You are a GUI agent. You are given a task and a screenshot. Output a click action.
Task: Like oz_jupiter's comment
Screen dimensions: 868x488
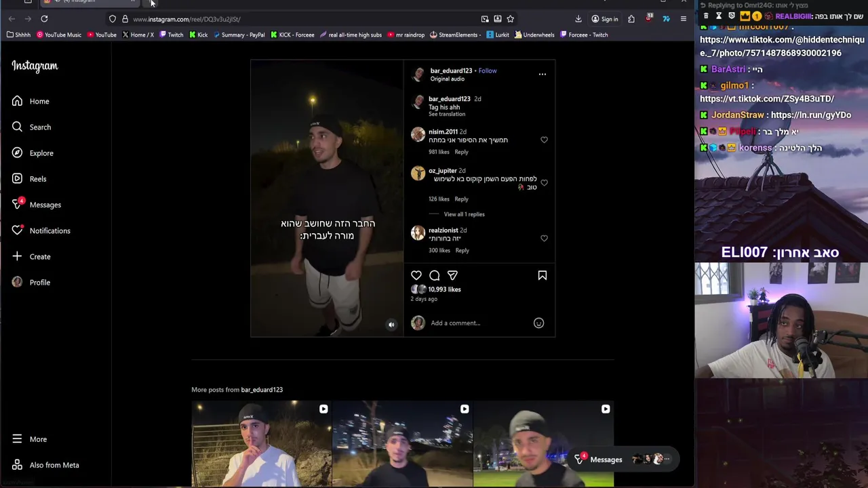pyautogui.click(x=544, y=183)
